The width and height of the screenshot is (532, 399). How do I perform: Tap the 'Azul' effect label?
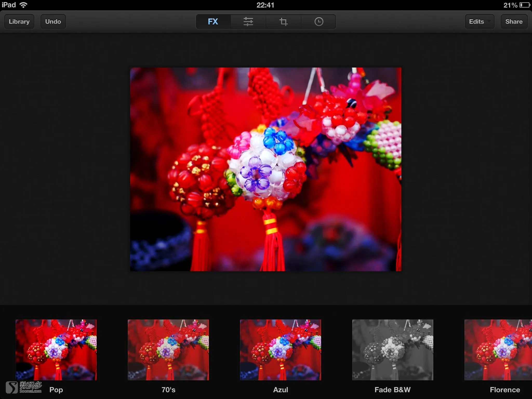[281, 390]
